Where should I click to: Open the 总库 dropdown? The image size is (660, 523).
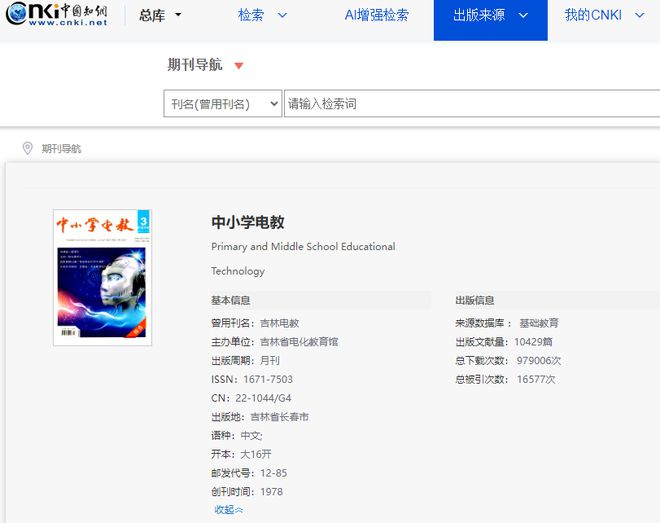coord(160,16)
